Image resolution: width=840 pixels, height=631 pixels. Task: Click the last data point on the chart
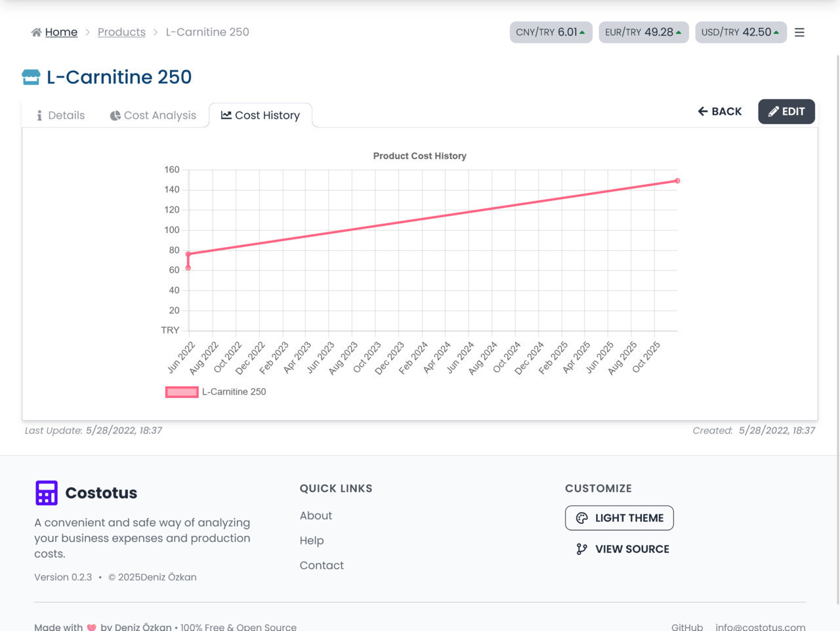click(677, 181)
